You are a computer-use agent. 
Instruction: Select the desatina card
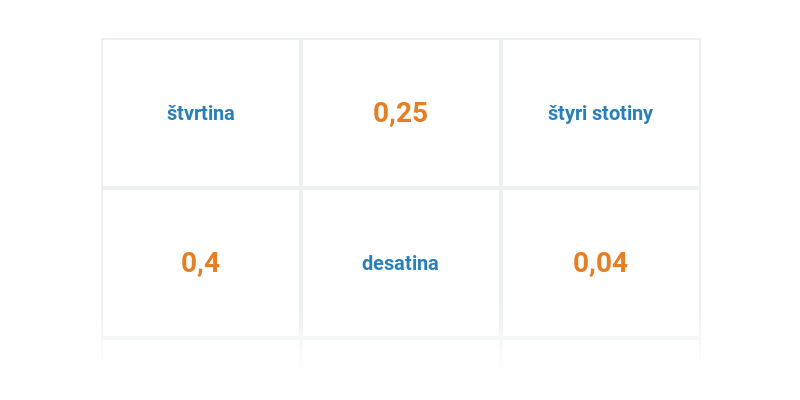401,263
